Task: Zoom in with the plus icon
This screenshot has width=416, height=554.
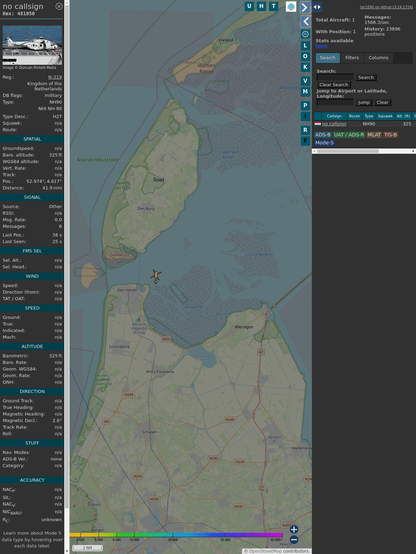Action: (x=294, y=529)
